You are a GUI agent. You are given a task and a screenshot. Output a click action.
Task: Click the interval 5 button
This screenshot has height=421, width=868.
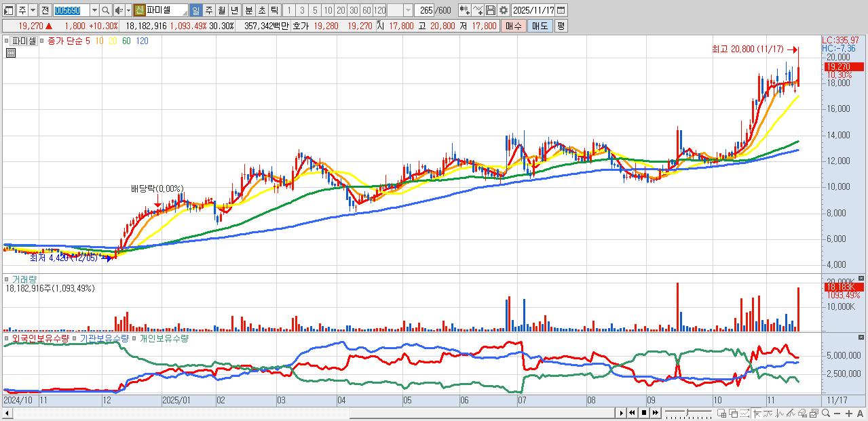tap(315, 10)
